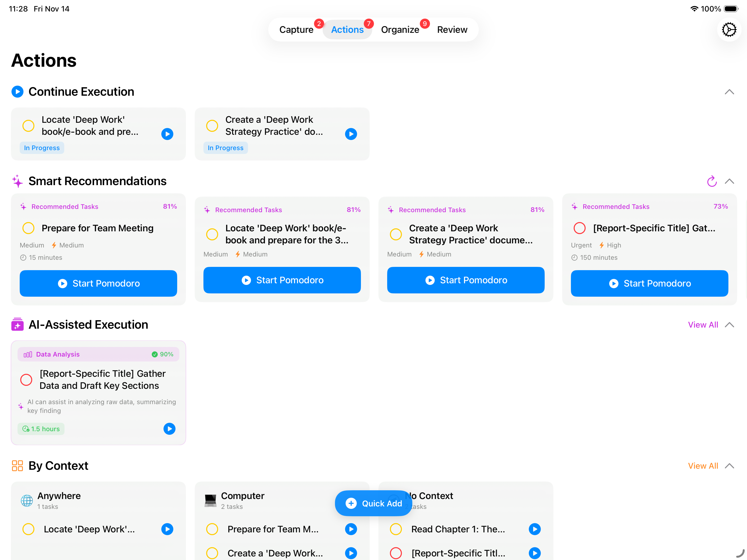This screenshot has height=560, width=747.
Task: Start the 'Locate Deep Work' task via its play button
Action: pyautogui.click(x=167, y=134)
